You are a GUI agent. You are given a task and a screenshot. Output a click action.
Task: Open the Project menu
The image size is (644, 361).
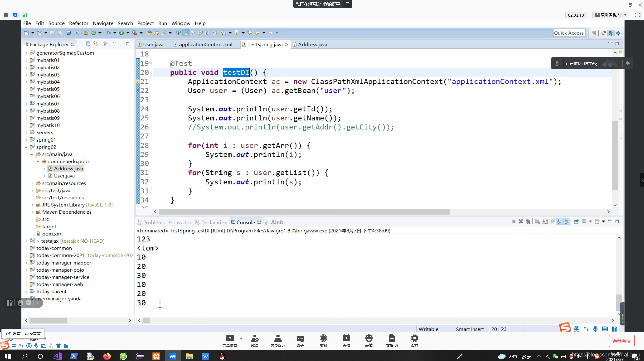tap(146, 23)
